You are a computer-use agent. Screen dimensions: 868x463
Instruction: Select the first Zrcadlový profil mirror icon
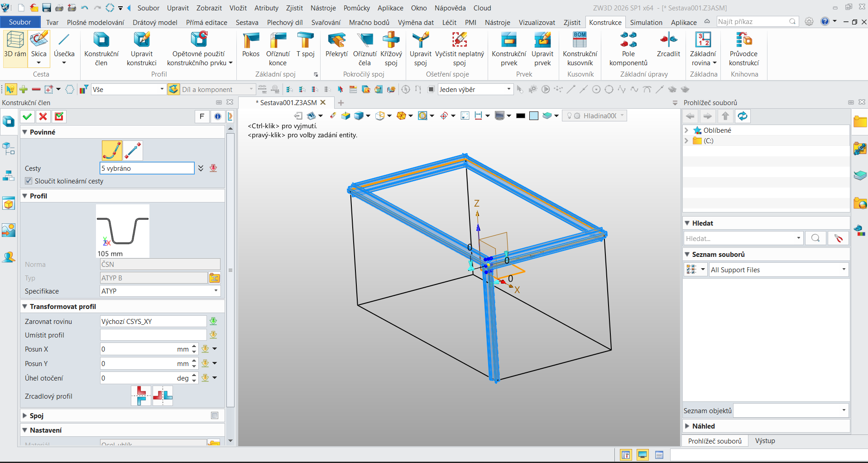pyautogui.click(x=141, y=395)
